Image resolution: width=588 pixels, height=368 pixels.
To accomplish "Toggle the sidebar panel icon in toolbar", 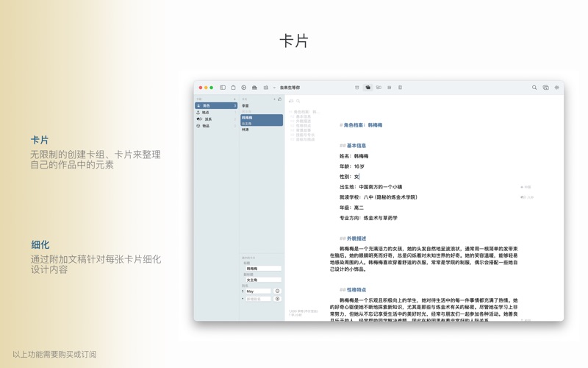I will (x=223, y=88).
